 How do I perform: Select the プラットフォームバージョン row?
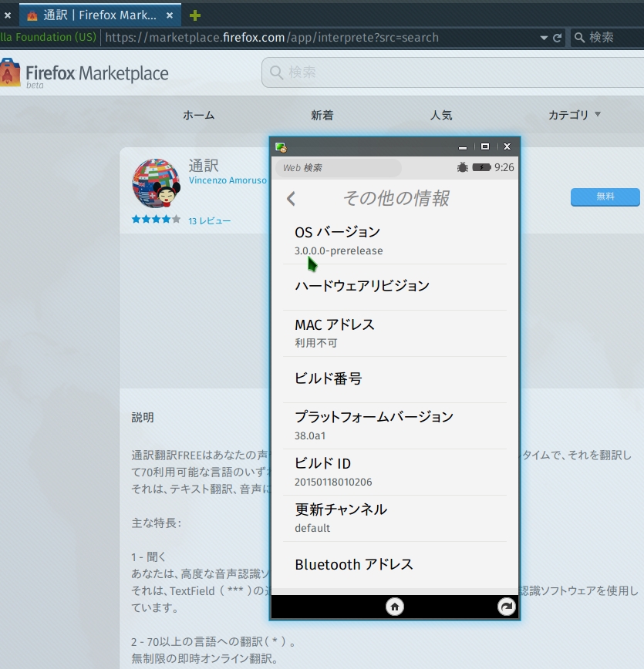(x=395, y=425)
